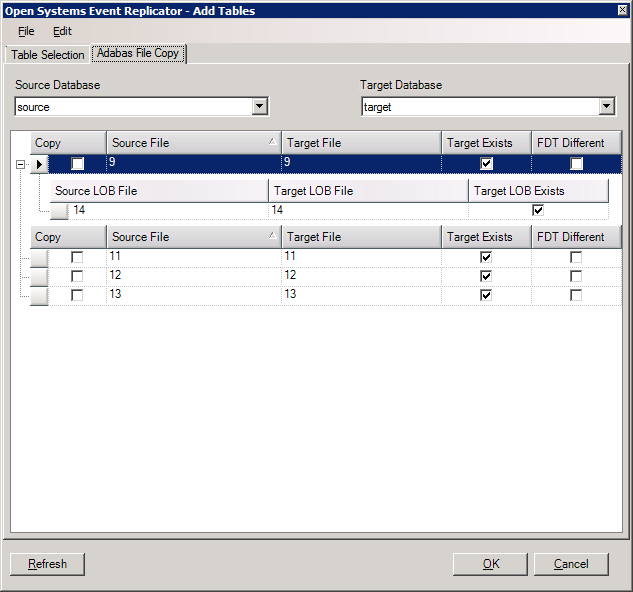Click the Cancel button
This screenshot has height=592, width=633.
(x=571, y=564)
